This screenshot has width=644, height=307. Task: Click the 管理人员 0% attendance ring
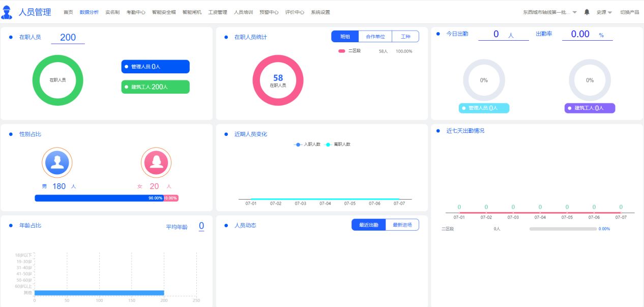[484, 80]
